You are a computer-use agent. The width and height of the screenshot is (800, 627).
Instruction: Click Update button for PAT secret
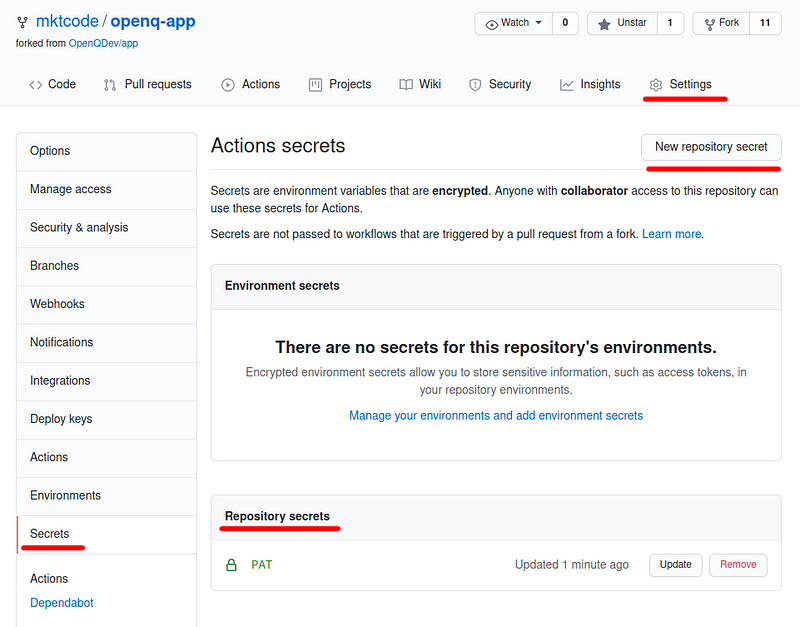click(676, 565)
